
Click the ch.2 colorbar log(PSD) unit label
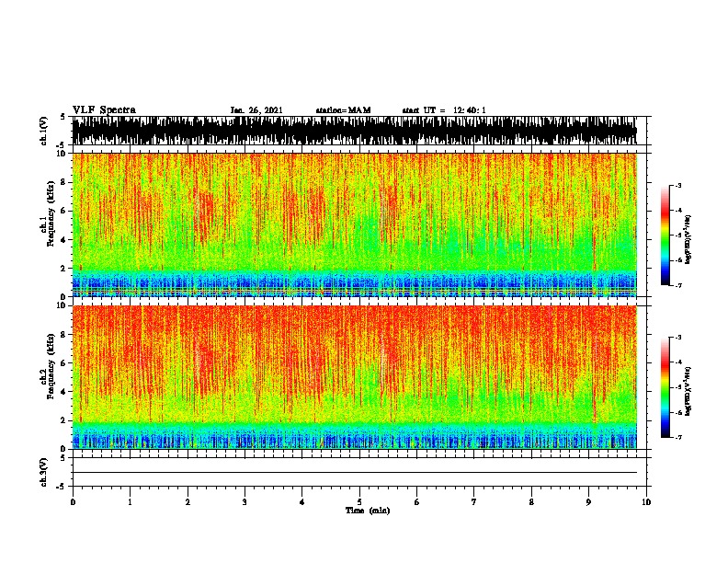pos(688,391)
